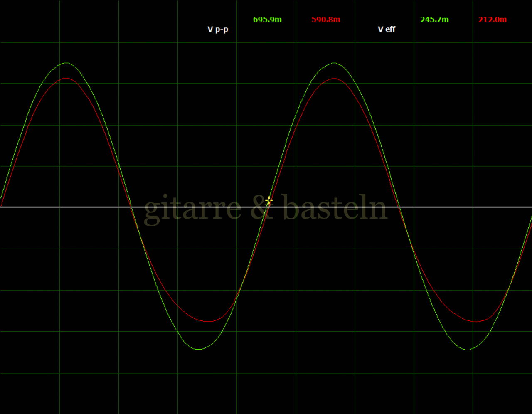Click the second trough of red waveform
Viewport: 532px width, 414px height.
coord(476,322)
